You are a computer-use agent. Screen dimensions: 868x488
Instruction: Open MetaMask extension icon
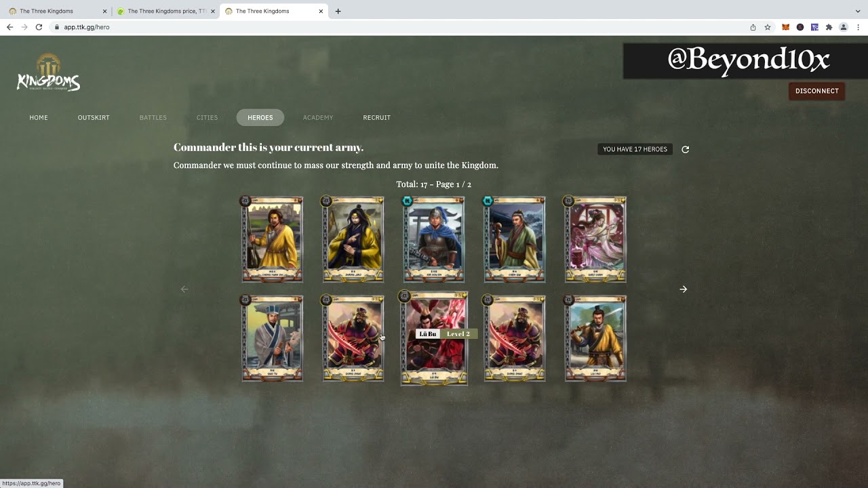tap(785, 27)
